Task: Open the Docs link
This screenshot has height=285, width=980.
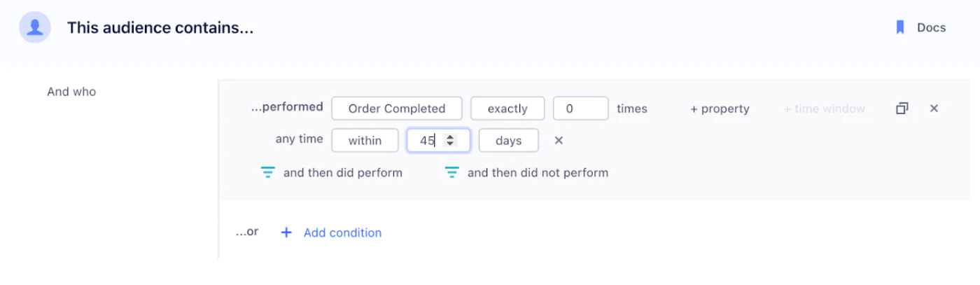Action: click(931, 28)
